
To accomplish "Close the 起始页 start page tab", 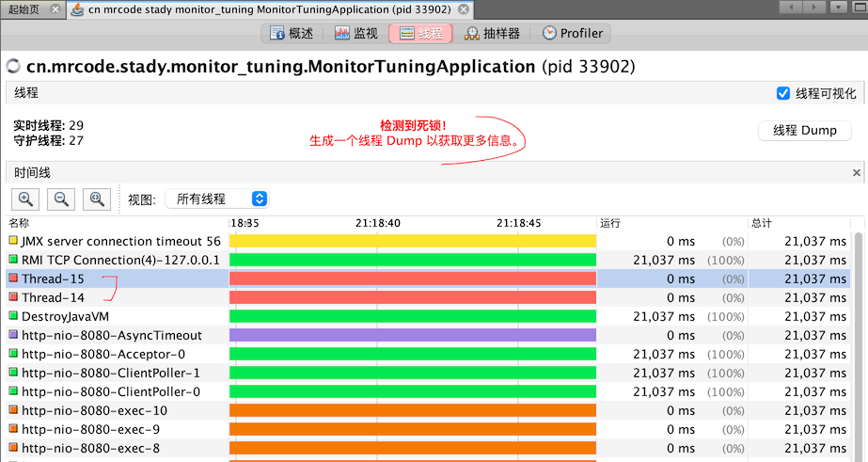I will point(56,8).
